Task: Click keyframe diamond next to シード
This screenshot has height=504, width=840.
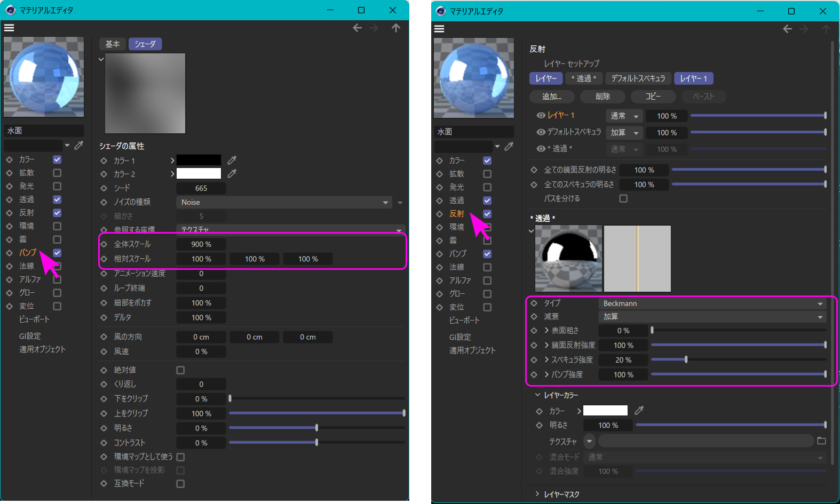Action: coord(104,188)
